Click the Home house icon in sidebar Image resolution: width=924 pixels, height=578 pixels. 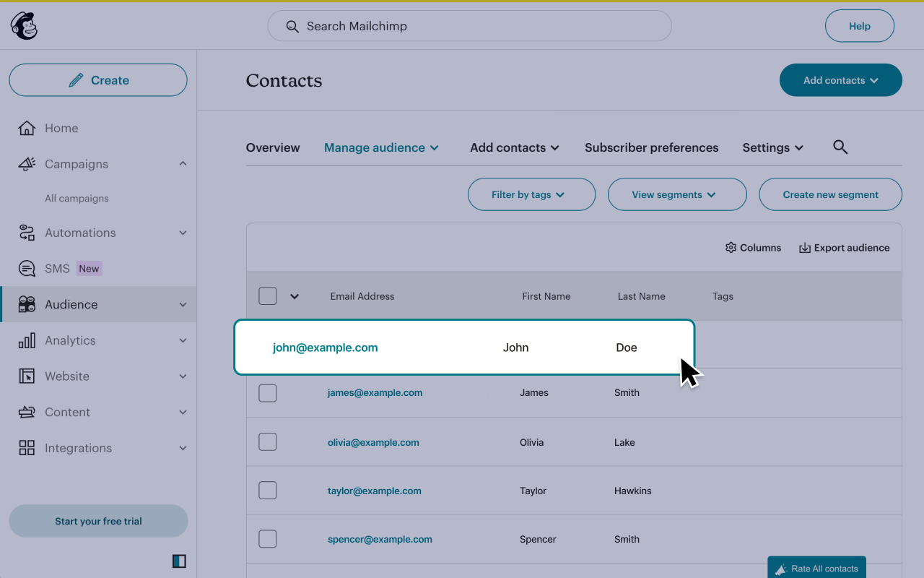click(x=27, y=128)
